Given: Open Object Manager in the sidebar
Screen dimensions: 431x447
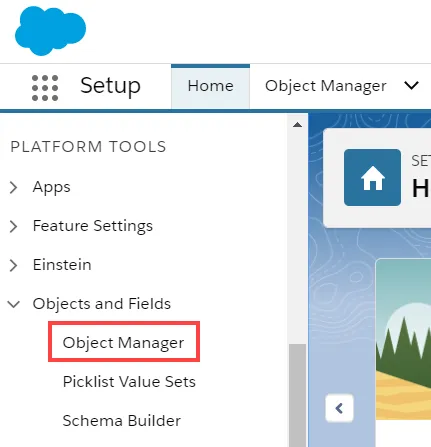Looking at the screenshot, I should (x=123, y=342).
